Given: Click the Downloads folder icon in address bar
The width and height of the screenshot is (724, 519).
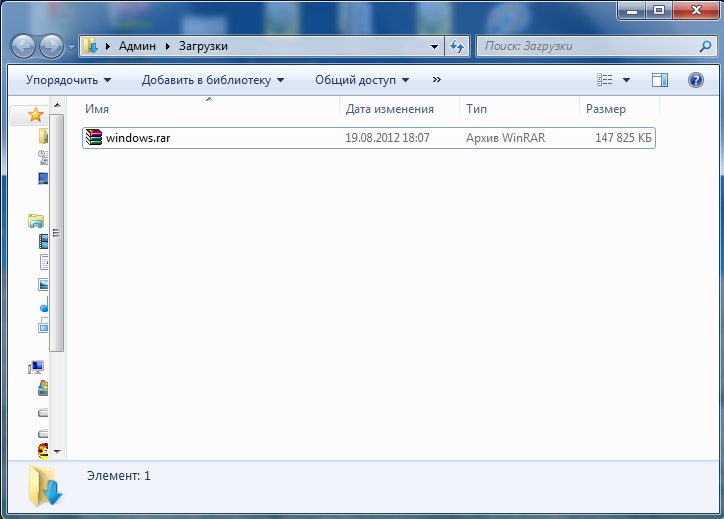Looking at the screenshot, I should click(x=90, y=46).
